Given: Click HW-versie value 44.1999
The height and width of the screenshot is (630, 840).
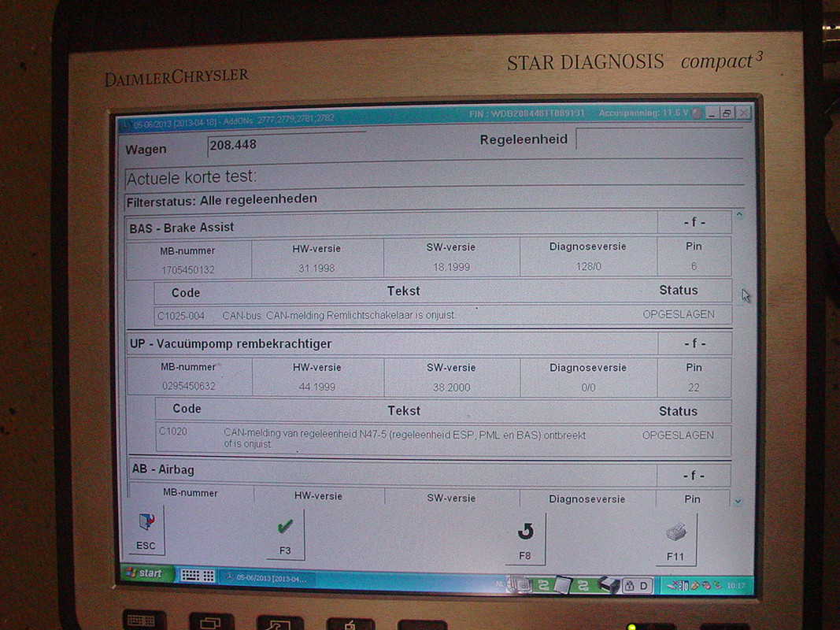Looking at the screenshot, I should [x=317, y=387].
